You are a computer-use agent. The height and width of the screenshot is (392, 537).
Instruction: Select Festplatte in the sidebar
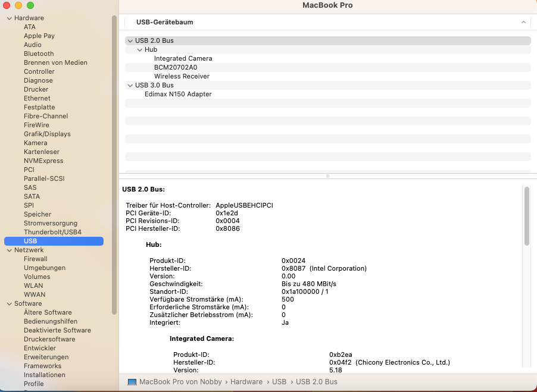pos(39,107)
